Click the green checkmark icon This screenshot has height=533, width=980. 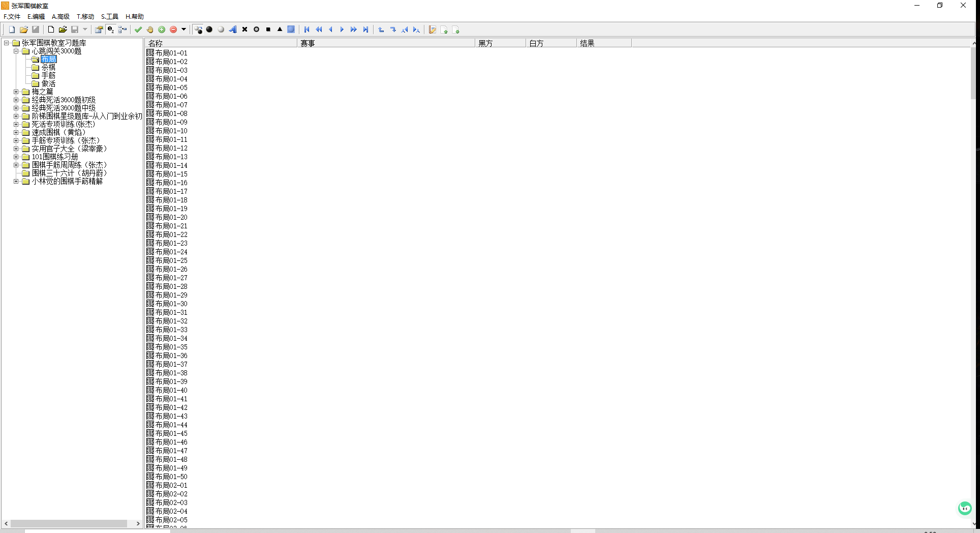point(138,29)
